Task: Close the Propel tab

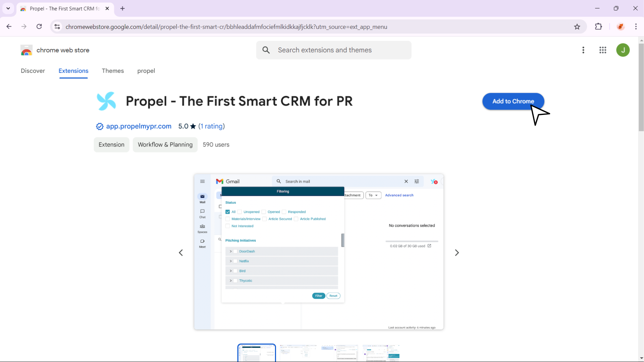Action: click(107, 8)
